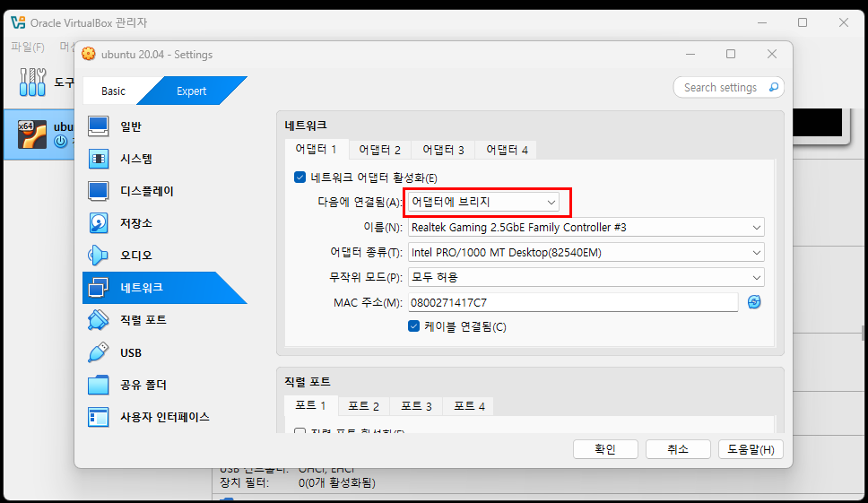Switch to Expert settings mode
Screen dimensions: 868x503
pos(192,91)
